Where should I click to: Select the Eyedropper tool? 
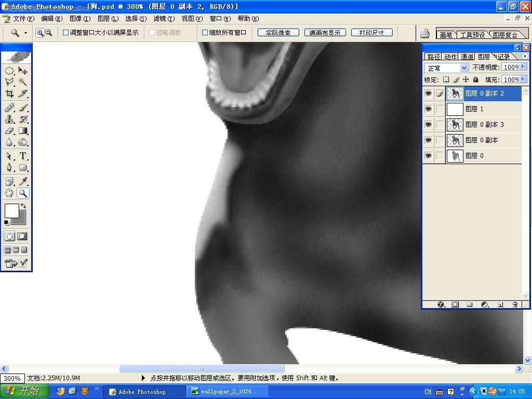pyautogui.click(x=23, y=181)
